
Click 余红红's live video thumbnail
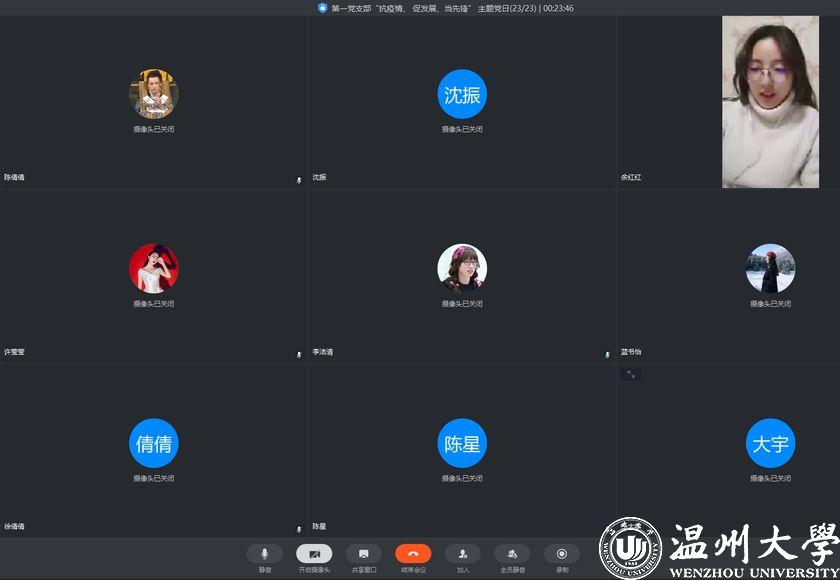click(x=770, y=102)
